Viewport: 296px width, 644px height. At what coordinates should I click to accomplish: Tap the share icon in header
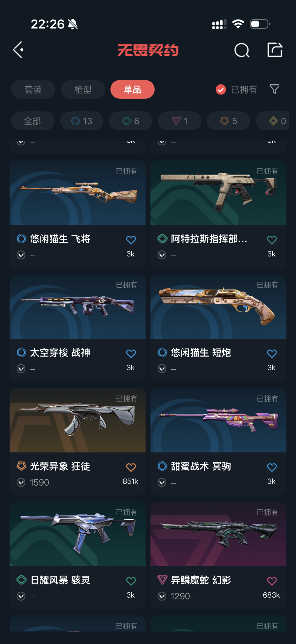(x=275, y=50)
